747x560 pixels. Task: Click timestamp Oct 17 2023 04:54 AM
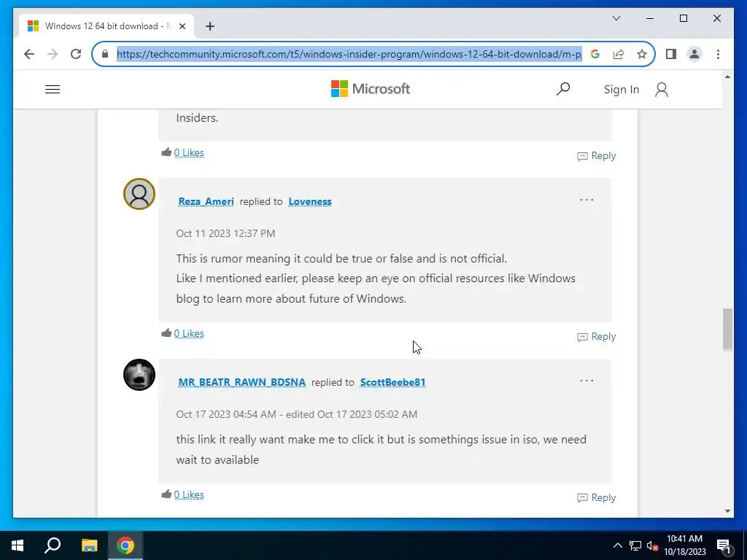(226, 414)
